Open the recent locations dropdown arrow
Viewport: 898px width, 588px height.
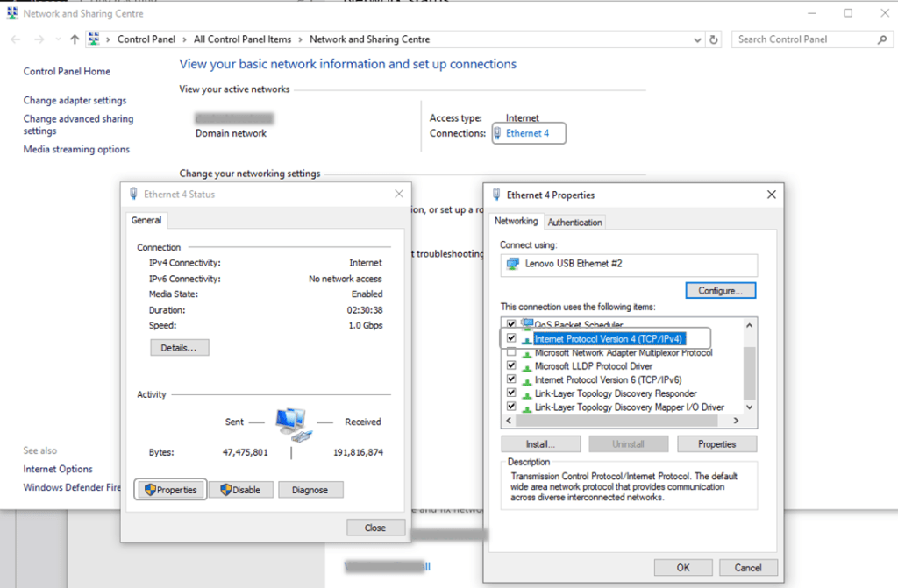pyautogui.click(x=57, y=39)
